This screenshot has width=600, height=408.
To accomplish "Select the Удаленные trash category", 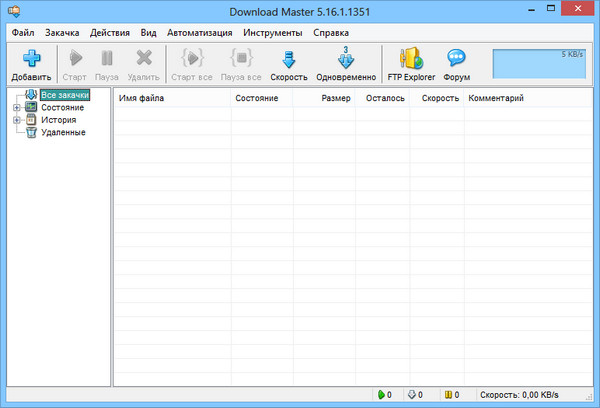I will tap(63, 132).
